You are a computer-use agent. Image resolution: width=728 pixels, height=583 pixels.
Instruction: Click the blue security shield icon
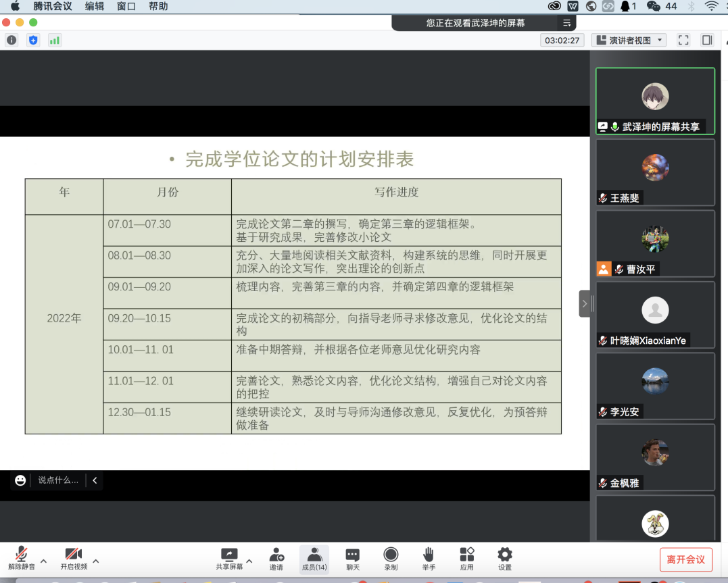click(x=33, y=41)
